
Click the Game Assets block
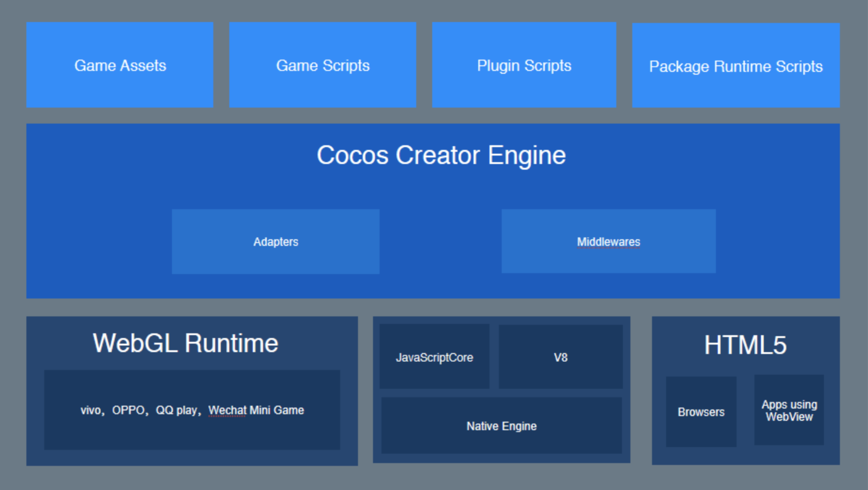point(120,65)
